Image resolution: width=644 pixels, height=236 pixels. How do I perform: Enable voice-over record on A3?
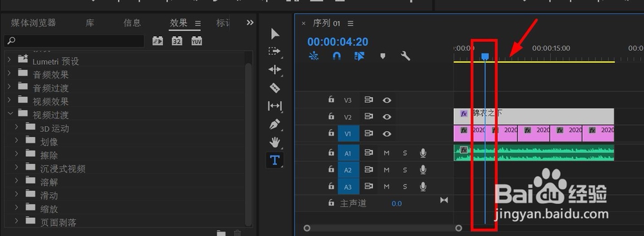coord(423,186)
